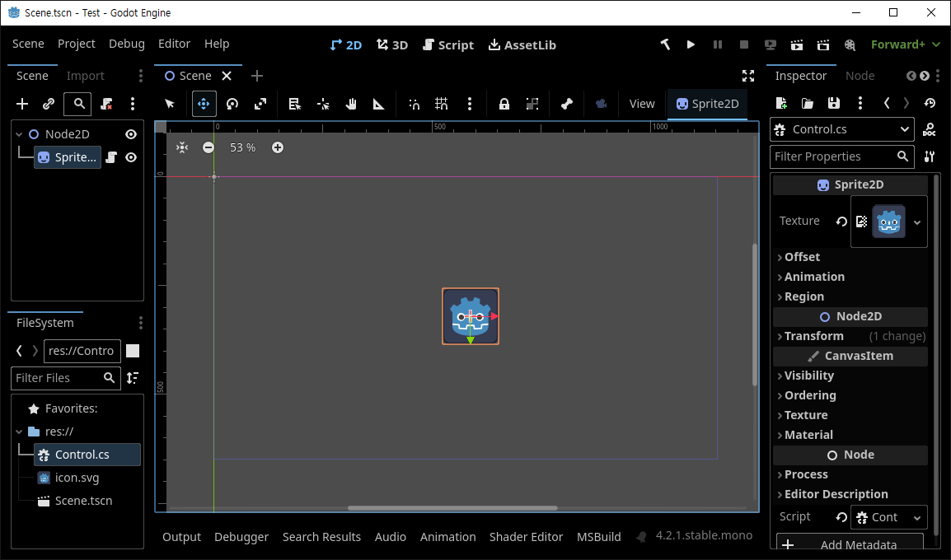Pause the running project
This screenshot has width=951, height=560.
718,44
